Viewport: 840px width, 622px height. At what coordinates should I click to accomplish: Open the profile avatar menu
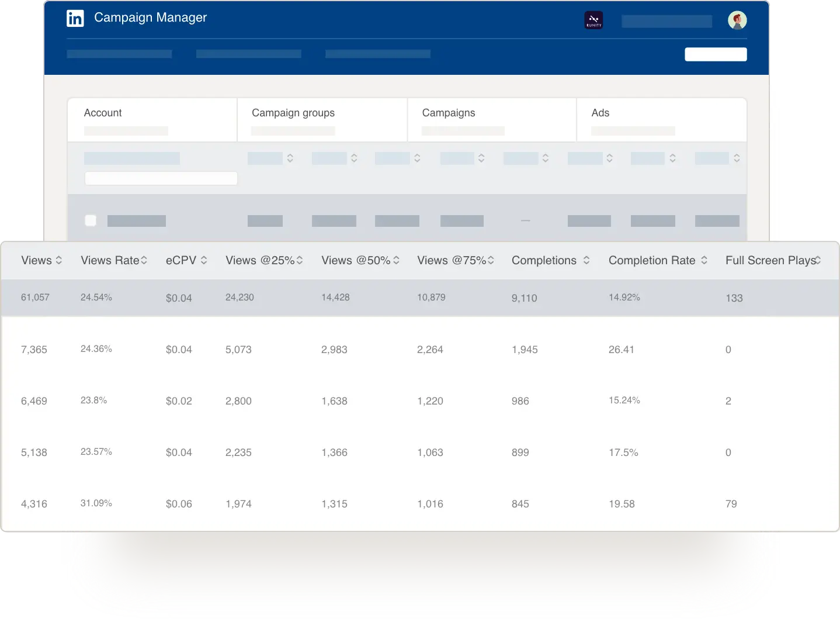pyautogui.click(x=738, y=20)
